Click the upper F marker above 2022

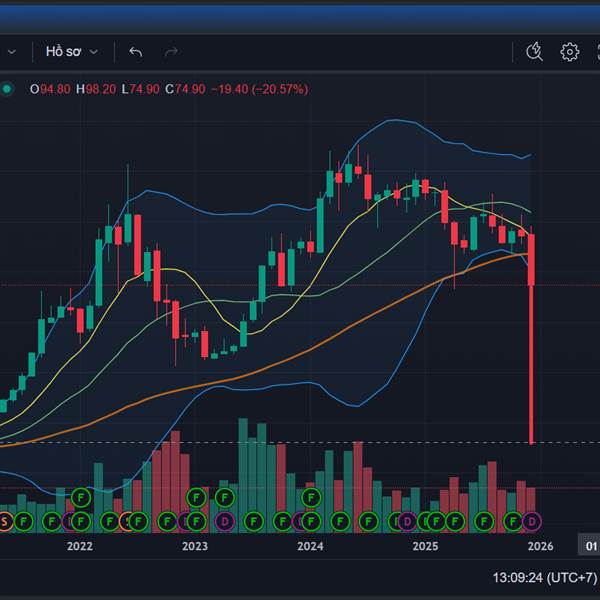click(x=82, y=496)
